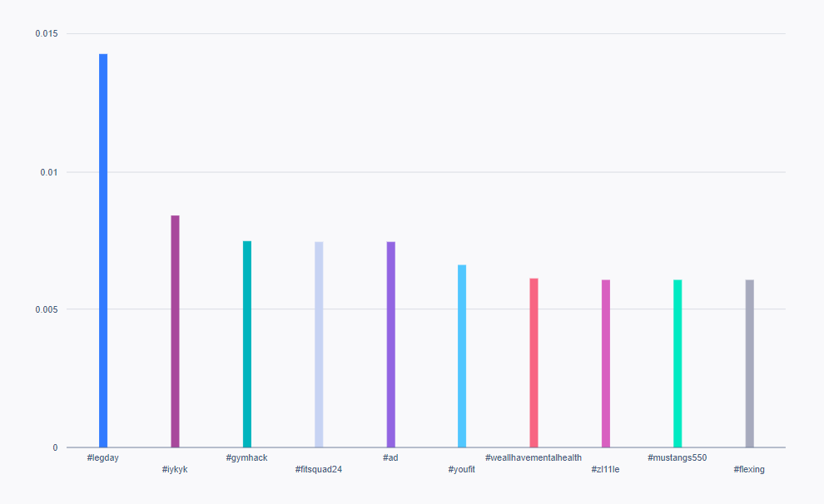
Task: Click the mint green #mustangs550 bar
Action: (x=678, y=363)
